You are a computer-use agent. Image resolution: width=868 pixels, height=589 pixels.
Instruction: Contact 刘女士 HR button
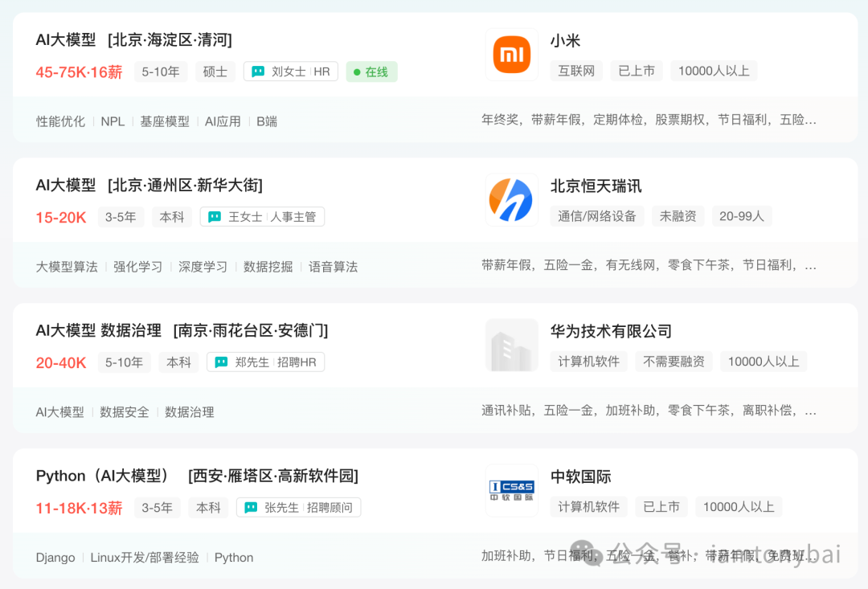point(291,72)
